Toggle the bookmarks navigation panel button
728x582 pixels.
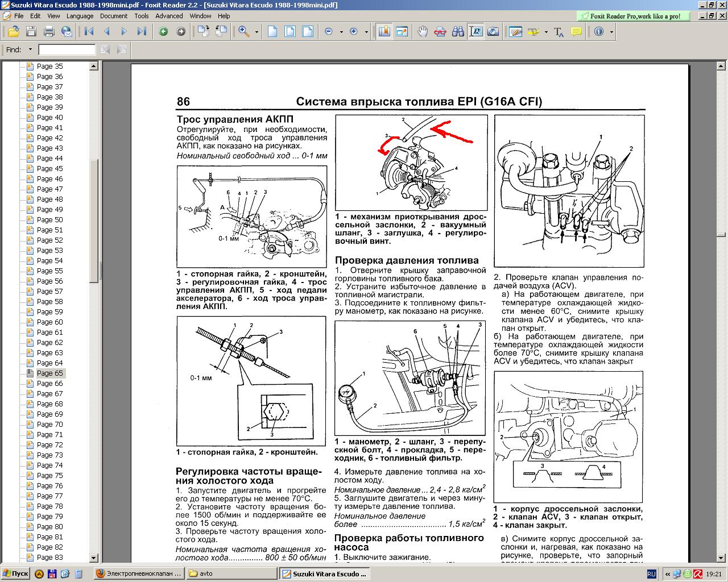click(x=384, y=32)
